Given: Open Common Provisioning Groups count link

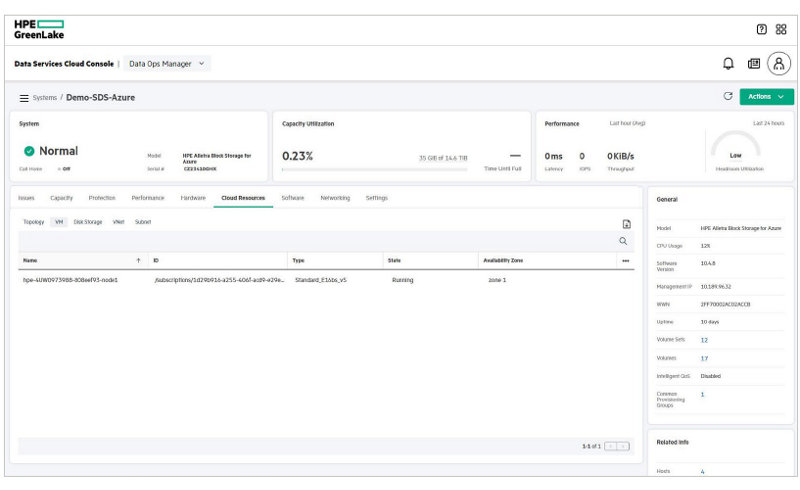Looking at the screenshot, I should pos(702,395).
